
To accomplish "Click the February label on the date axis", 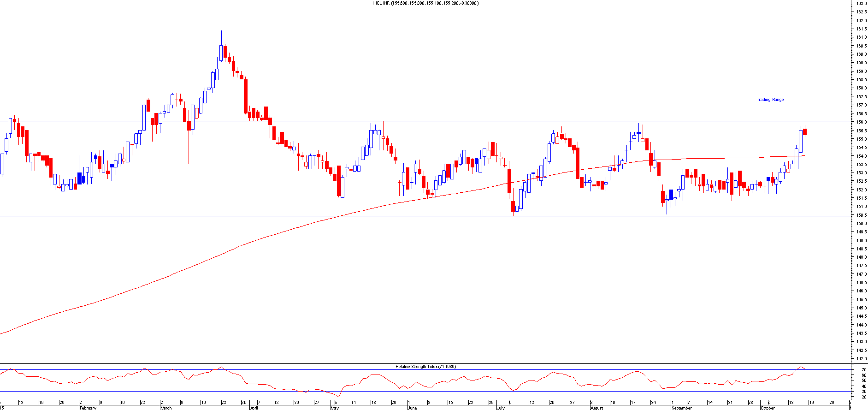I will [x=88, y=408].
